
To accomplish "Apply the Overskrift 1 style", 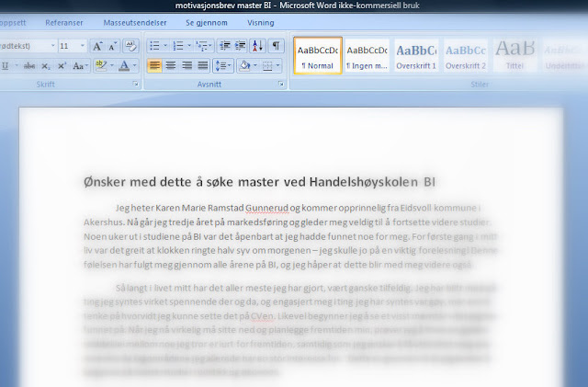I will click(416, 55).
